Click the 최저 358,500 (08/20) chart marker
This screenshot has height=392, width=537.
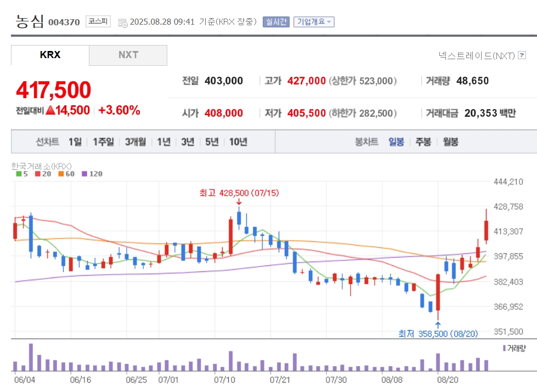438,333
